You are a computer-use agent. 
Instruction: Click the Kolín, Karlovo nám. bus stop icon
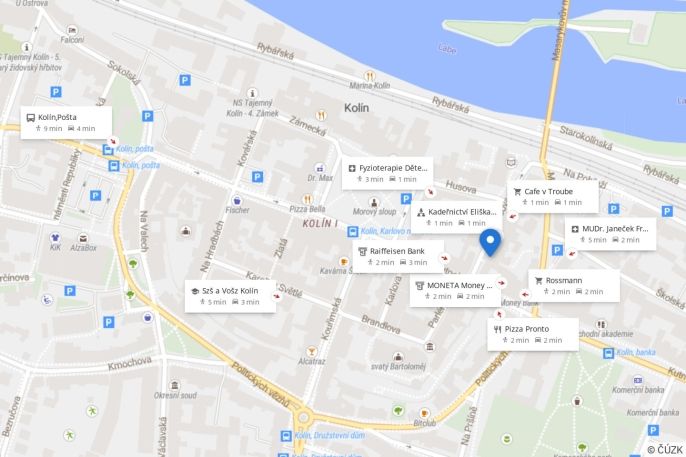pos(353,231)
